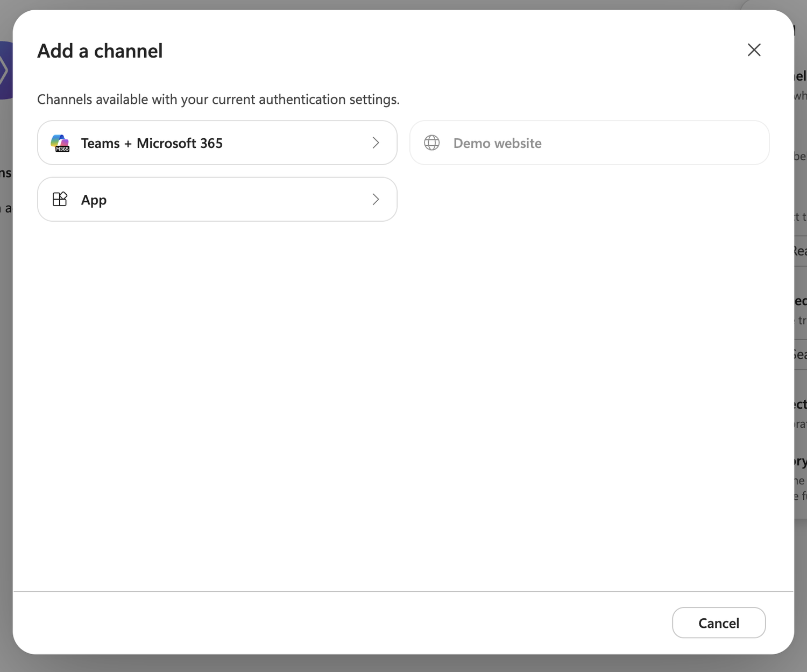
Task: Cancel adding a channel
Action: point(719,623)
